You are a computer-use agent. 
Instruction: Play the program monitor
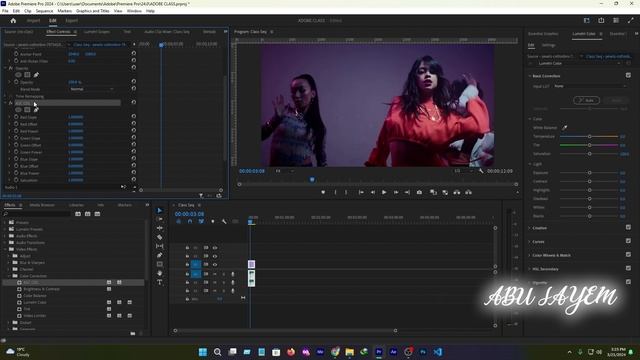[x=384, y=192]
